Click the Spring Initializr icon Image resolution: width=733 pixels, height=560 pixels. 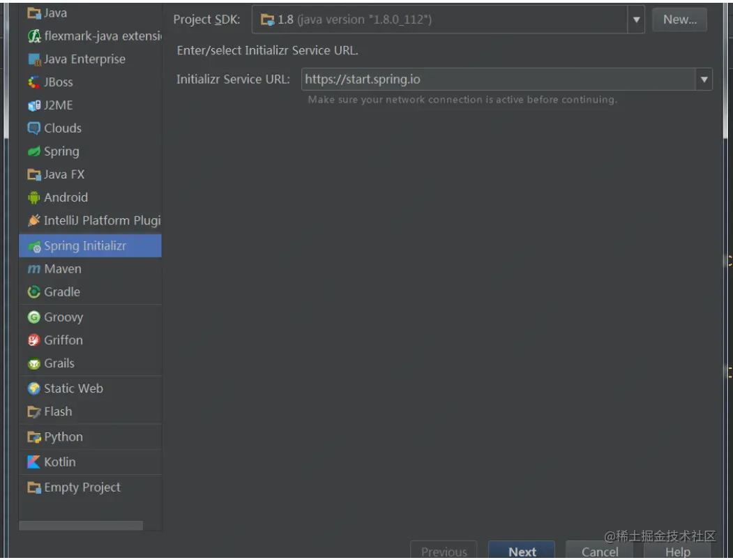click(34, 246)
